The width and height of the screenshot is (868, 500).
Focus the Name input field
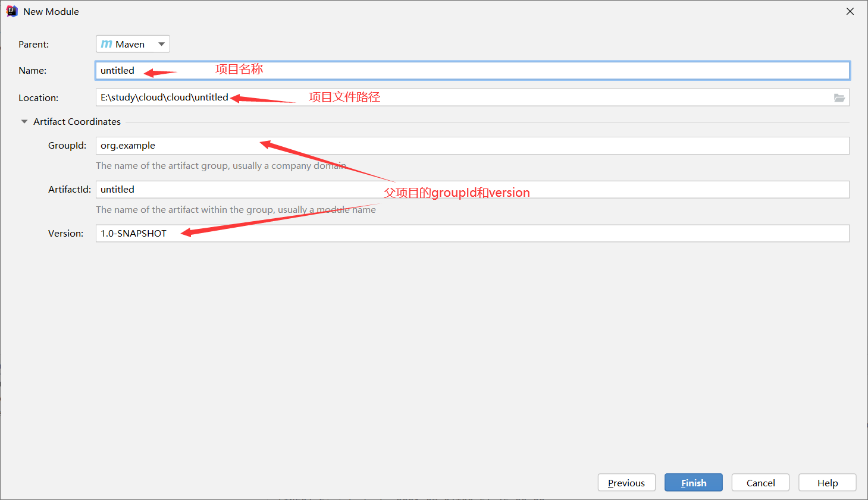coord(472,70)
